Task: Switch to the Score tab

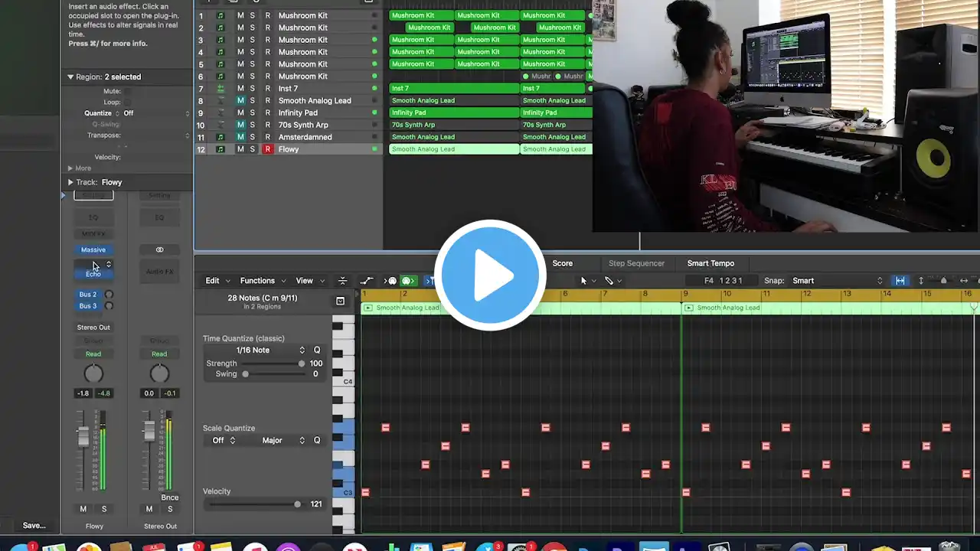Action: pos(563,263)
